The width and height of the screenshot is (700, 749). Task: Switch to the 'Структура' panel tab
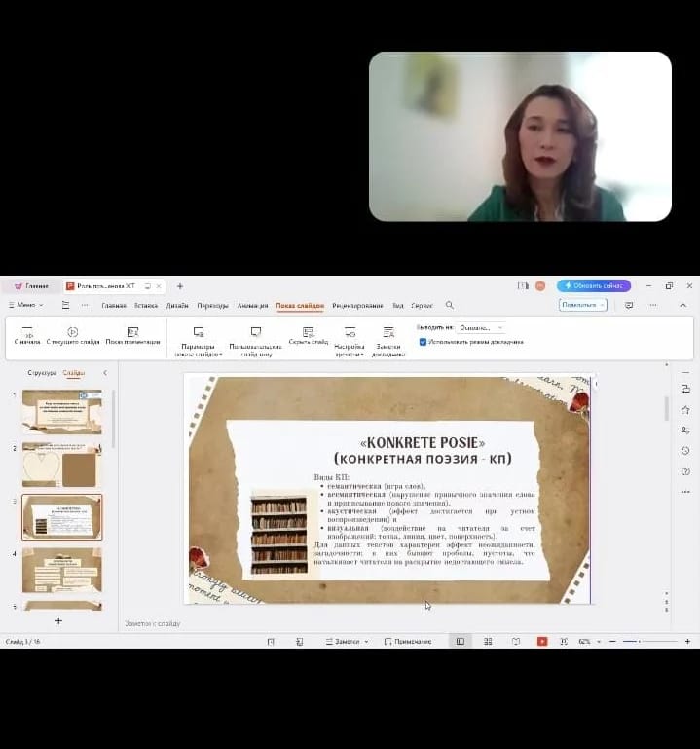pyautogui.click(x=42, y=373)
